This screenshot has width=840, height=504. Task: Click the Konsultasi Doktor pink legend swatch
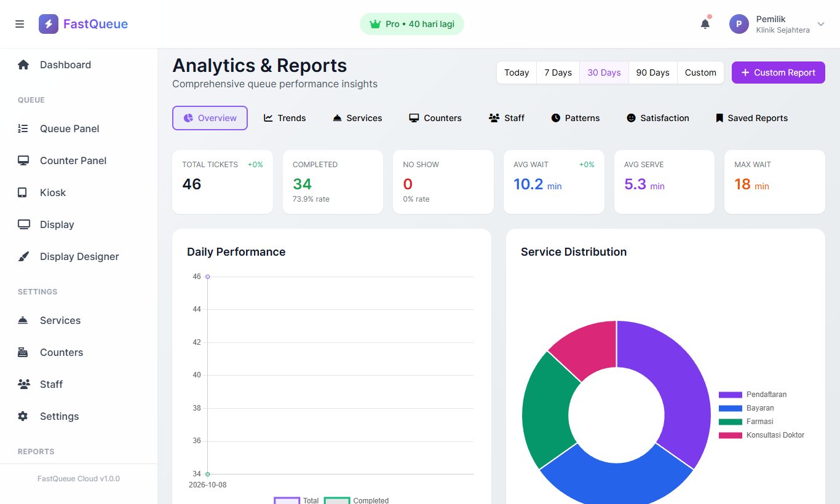tap(731, 435)
